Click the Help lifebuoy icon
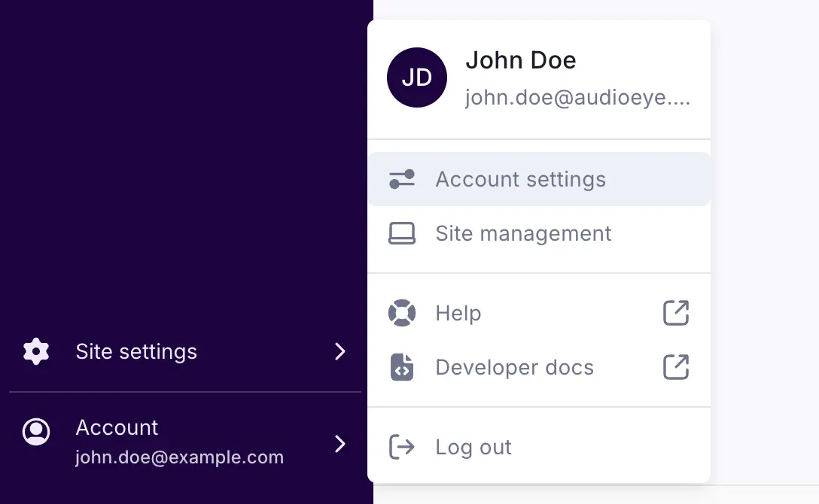 (402, 313)
